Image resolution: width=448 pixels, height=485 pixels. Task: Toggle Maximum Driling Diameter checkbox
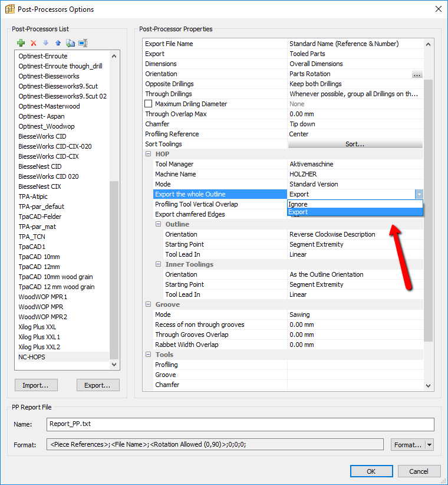[149, 104]
